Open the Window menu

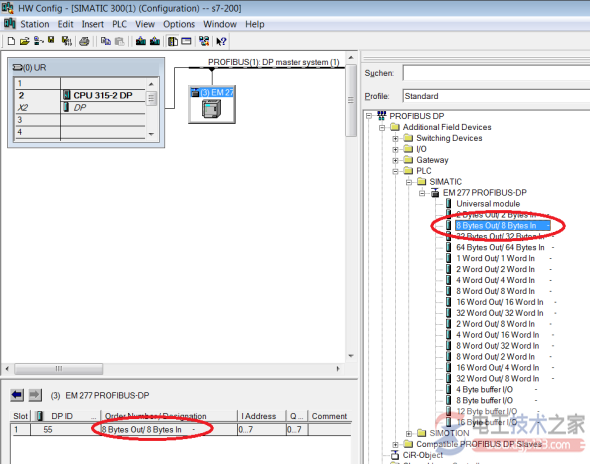click(220, 24)
